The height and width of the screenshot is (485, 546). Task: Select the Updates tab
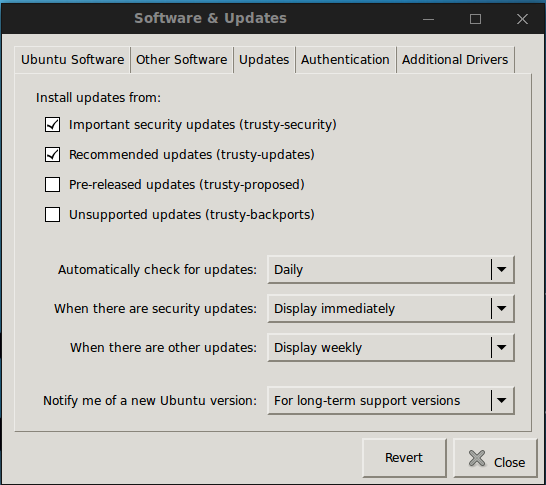[264, 60]
